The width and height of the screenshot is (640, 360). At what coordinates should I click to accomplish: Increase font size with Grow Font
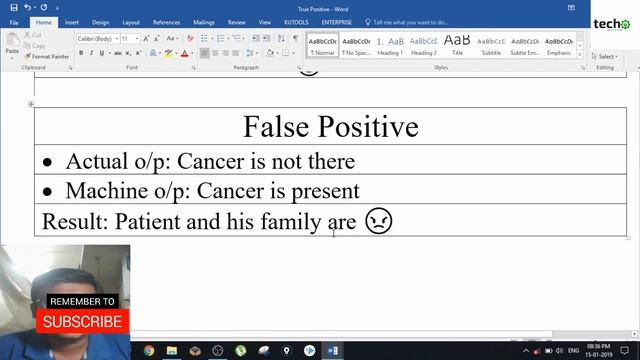click(x=146, y=39)
